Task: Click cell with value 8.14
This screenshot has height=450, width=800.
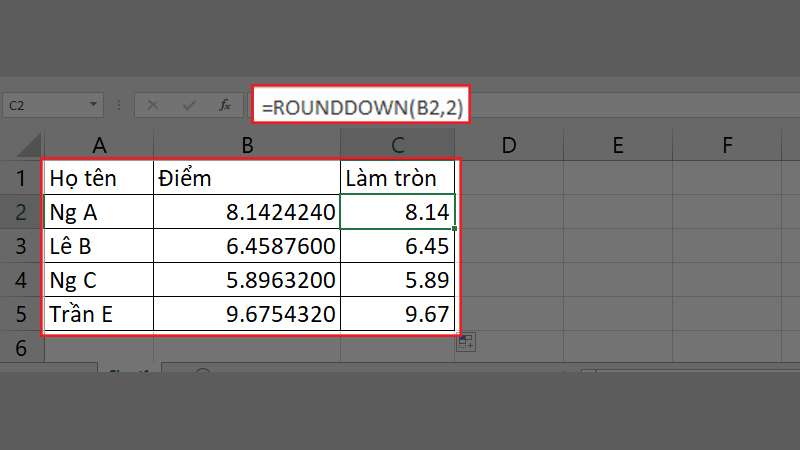Action: pyautogui.click(x=397, y=212)
